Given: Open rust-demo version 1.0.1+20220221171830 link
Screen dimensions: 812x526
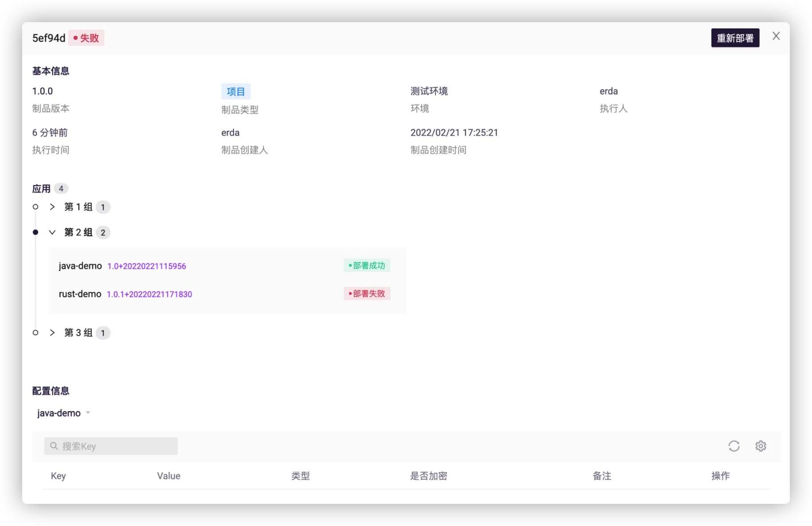Looking at the screenshot, I should point(149,294).
